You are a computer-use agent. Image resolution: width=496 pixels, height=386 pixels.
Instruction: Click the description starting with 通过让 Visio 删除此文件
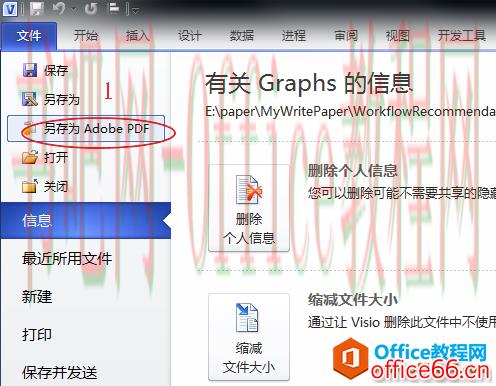point(401,322)
